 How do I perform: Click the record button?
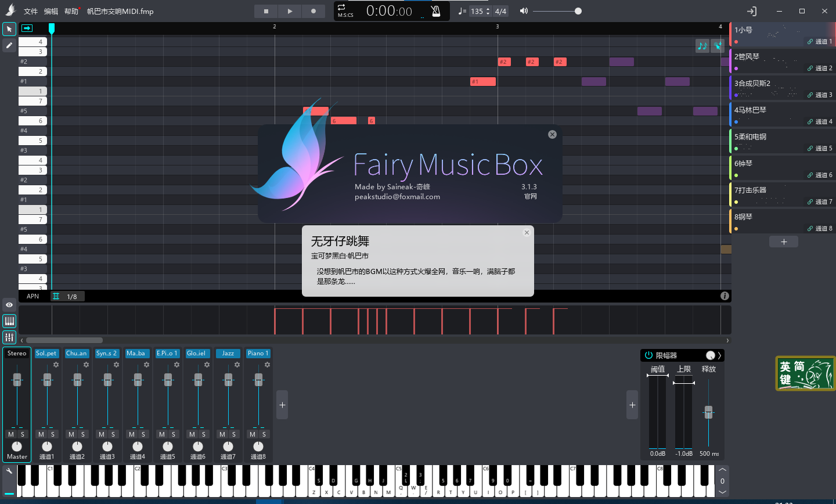[x=313, y=11]
